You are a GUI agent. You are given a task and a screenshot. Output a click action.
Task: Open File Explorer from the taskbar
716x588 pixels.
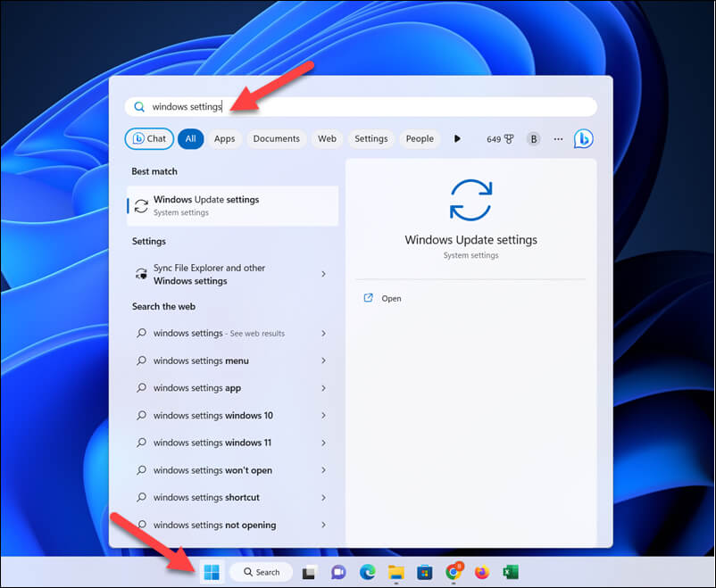[x=395, y=572]
